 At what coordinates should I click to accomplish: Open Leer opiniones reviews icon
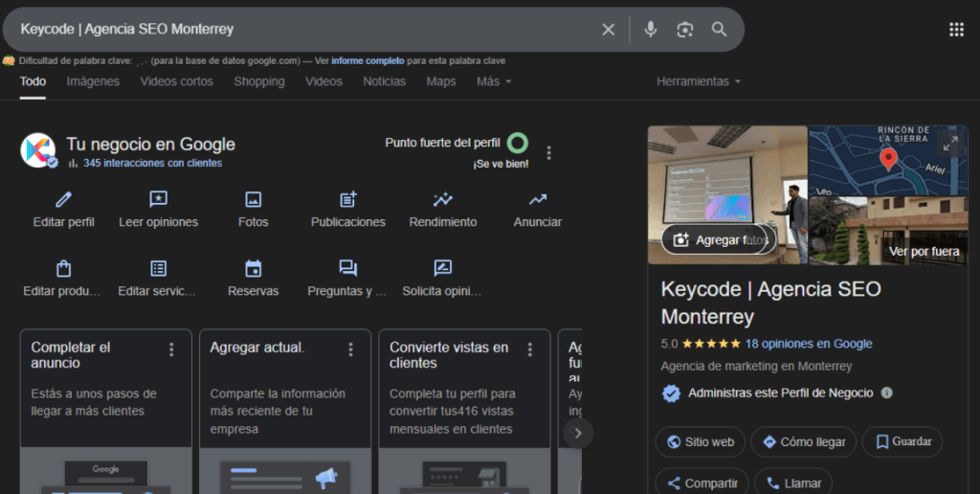(159, 199)
